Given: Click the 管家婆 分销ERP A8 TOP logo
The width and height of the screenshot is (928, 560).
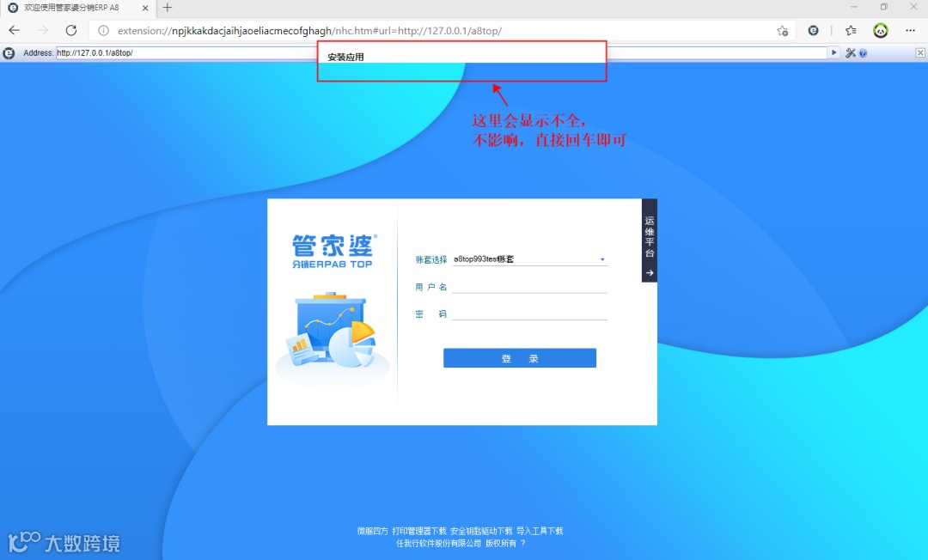Looking at the screenshot, I should 333,252.
